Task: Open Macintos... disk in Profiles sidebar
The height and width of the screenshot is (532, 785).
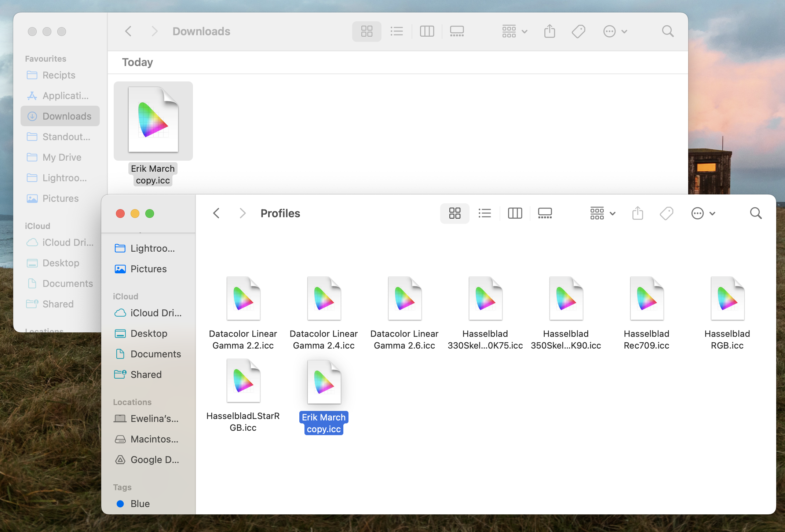Action: pyautogui.click(x=149, y=439)
